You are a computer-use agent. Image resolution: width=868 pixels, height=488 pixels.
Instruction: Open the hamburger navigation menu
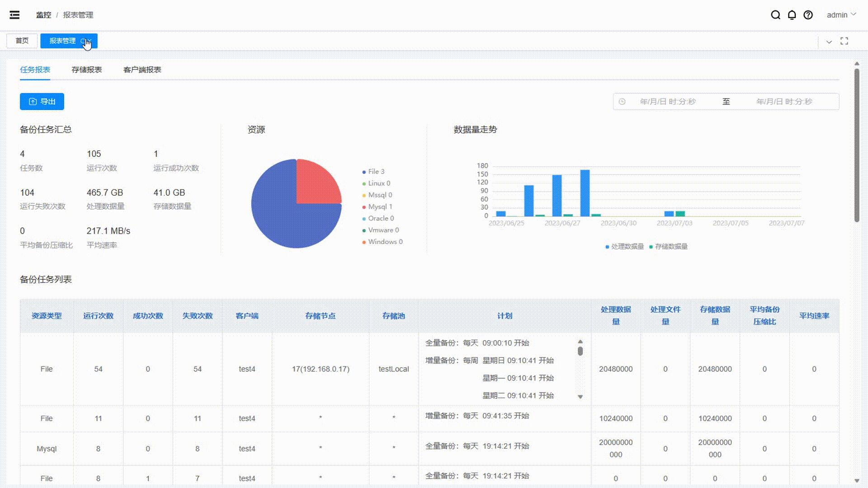coord(14,15)
